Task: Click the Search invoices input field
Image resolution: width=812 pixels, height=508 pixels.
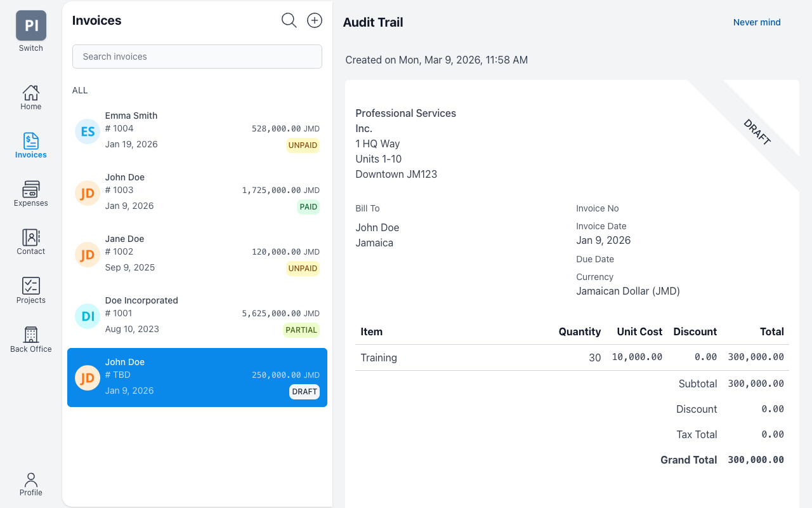Action: pos(197,57)
